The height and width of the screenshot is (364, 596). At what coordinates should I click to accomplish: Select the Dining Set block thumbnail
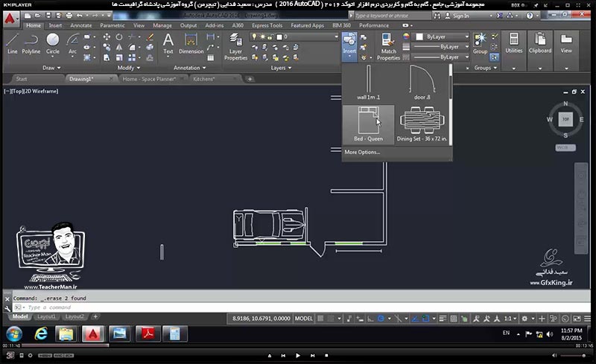tap(422, 124)
